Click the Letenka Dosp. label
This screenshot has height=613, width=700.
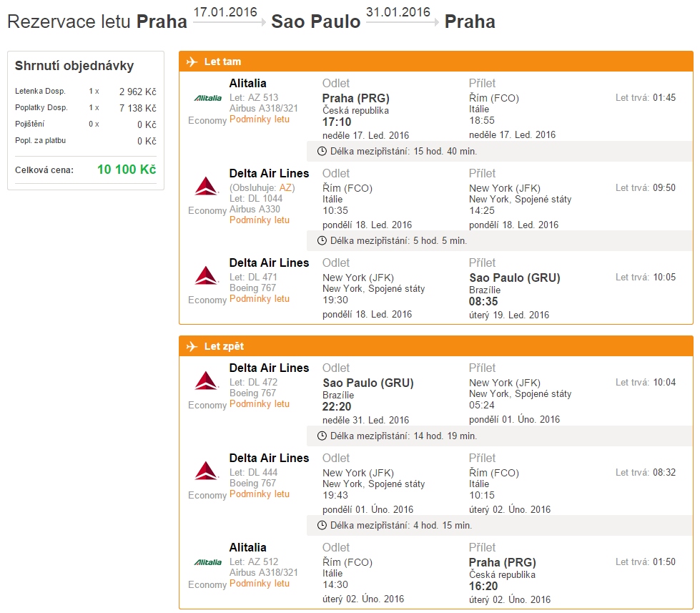point(40,91)
